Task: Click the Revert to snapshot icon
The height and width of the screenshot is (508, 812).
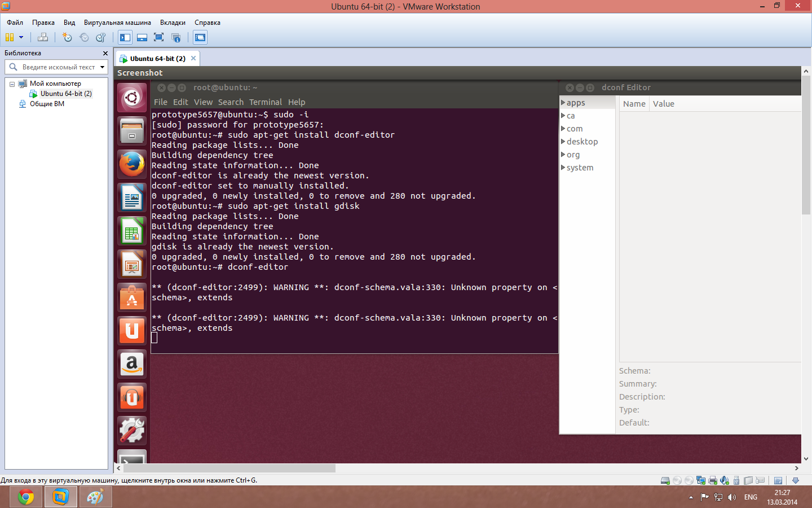Action: click(84, 37)
